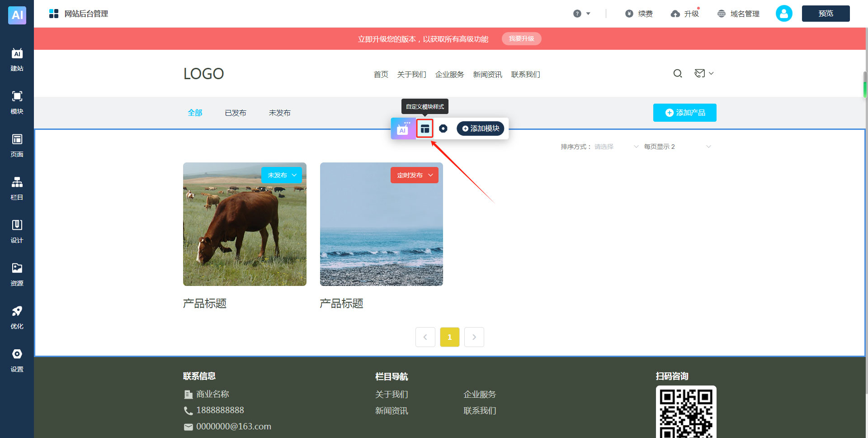Viewport: 868px width, 438px height.
Task: Click phone number 1888888888 in footer
Action: [x=220, y=410]
